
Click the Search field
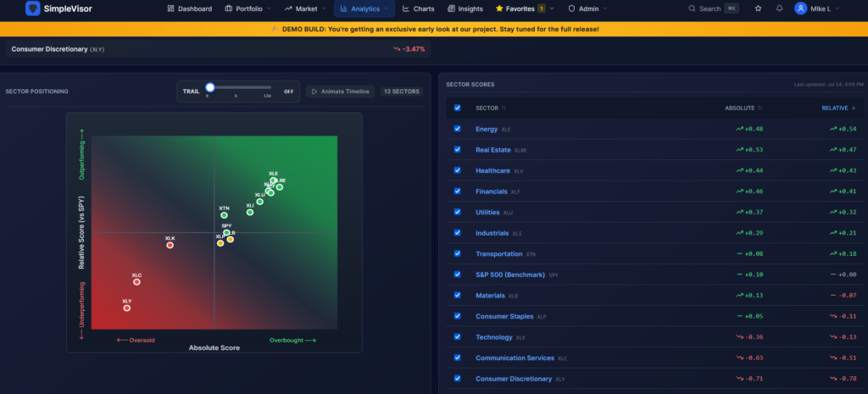tap(714, 8)
